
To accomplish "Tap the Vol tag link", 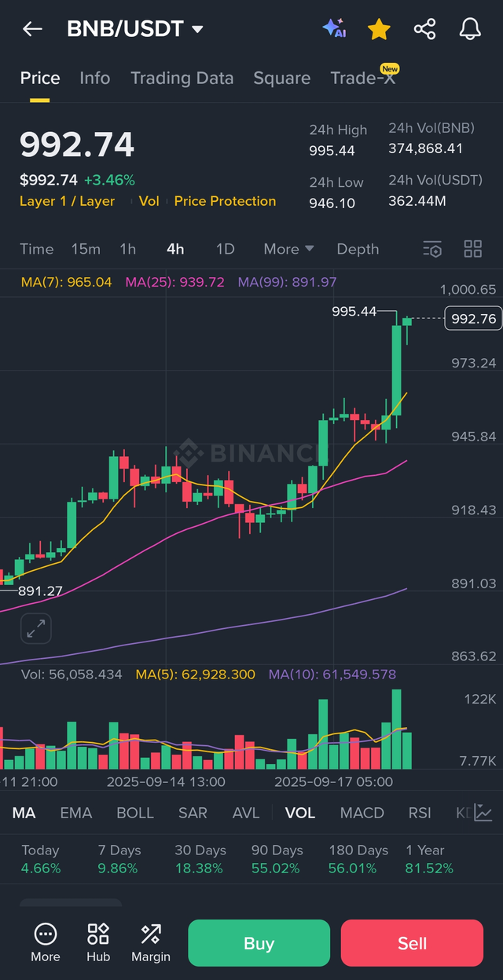I will tap(149, 201).
